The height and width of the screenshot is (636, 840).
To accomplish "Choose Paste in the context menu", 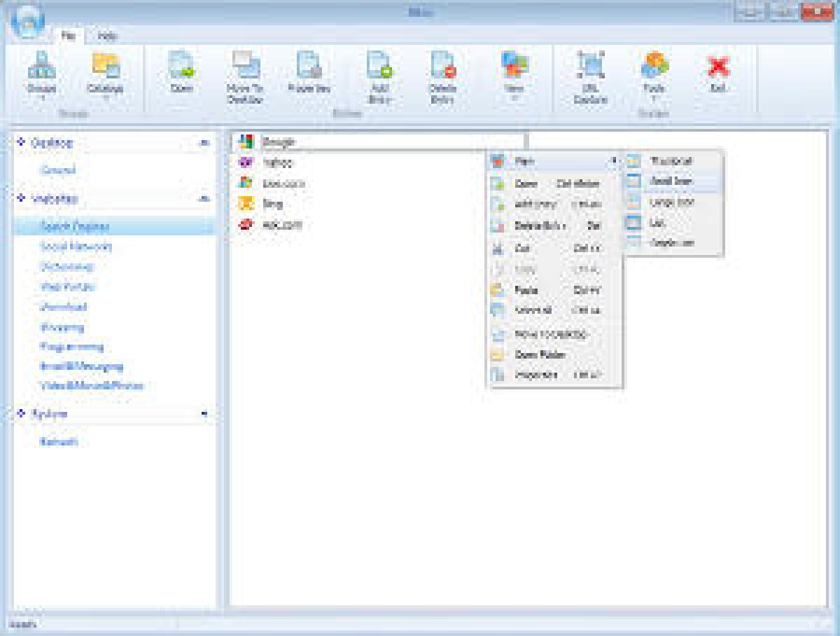I will coord(554,290).
